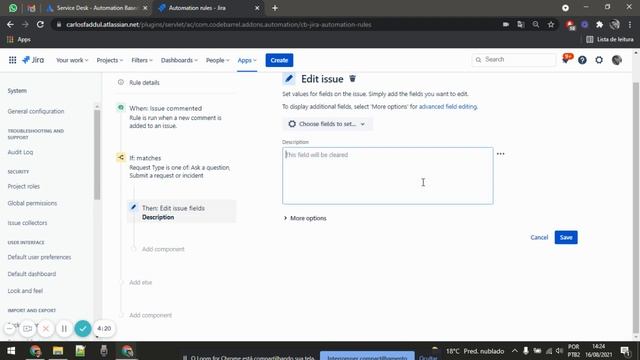Screen dimensions: 640x360
Task: Open the Chrome menu (three dots)
Action: pos(630,24)
